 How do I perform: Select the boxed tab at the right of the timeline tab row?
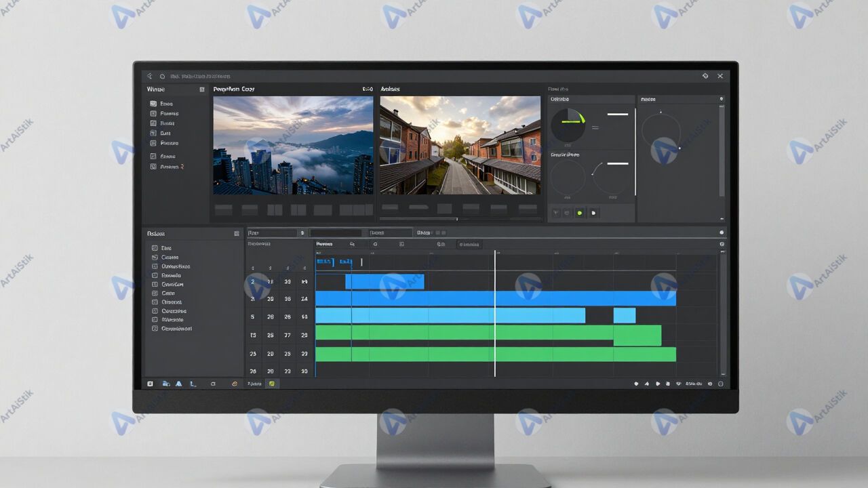click(469, 245)
